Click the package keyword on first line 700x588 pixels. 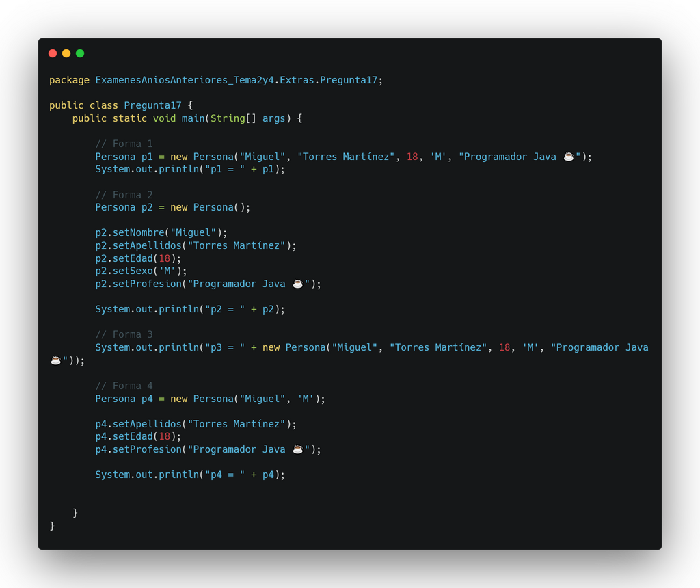69,81
